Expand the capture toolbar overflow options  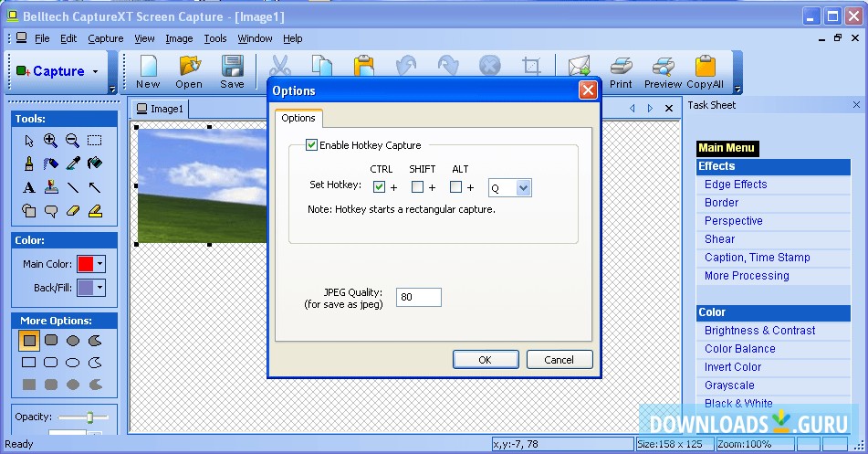point(113,90)
